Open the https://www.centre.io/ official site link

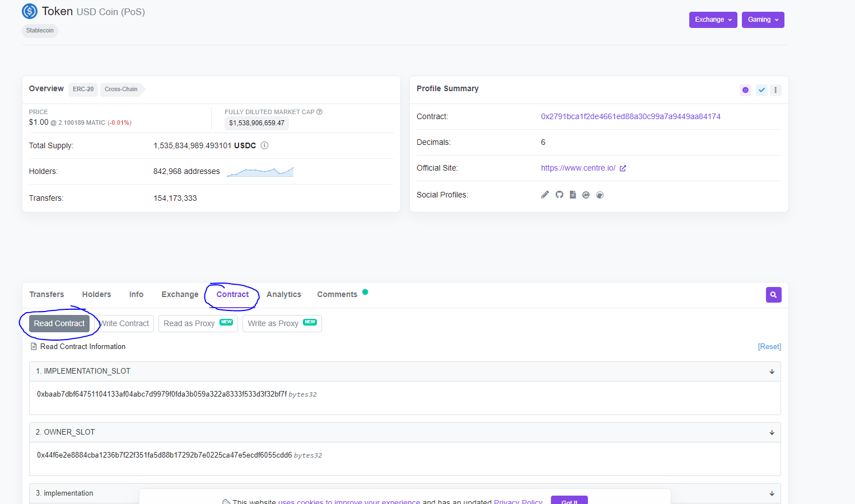click(578, 168)
